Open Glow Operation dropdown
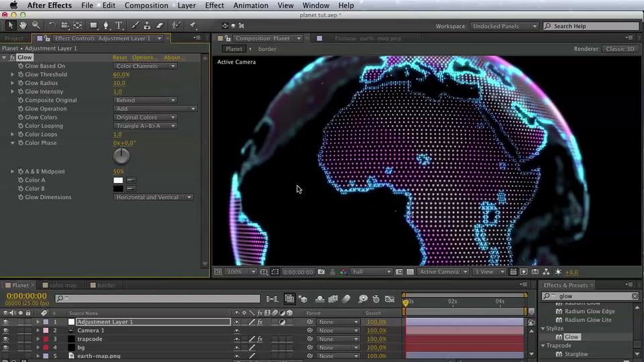This screenshot has width=644, height=362. pyautogui.click(x=155, y=109)
